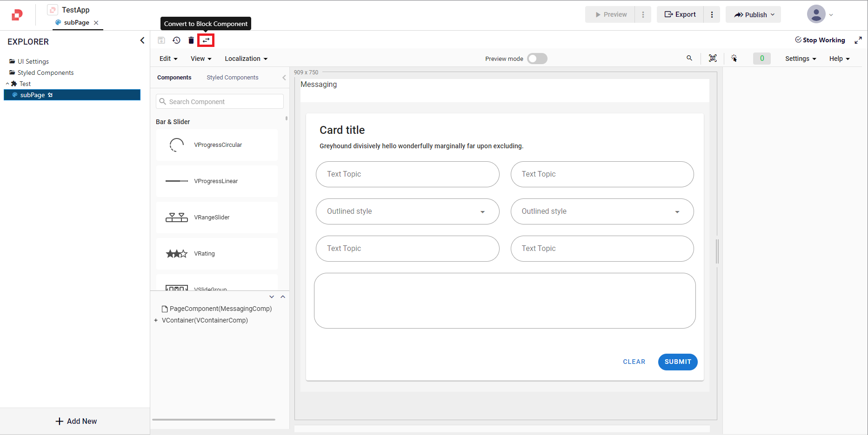This screenshot has width=868, height=435.
Task: Select PageComponent(MessagingComp) in the tree
Action: coord(217,309)
